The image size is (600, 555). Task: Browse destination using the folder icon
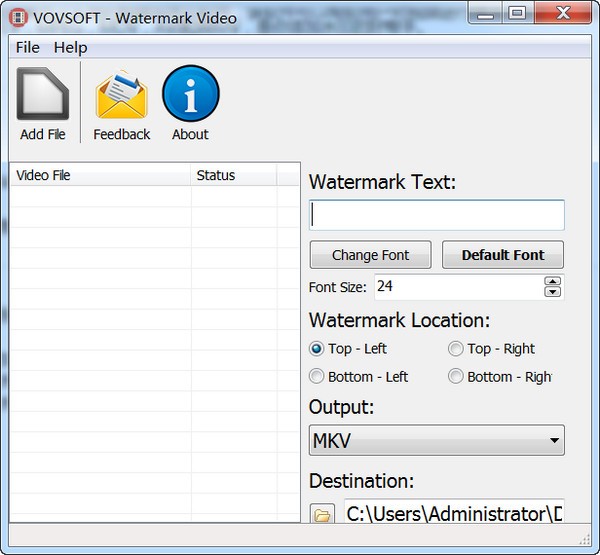pyautogui.click(x=322, y=514)
